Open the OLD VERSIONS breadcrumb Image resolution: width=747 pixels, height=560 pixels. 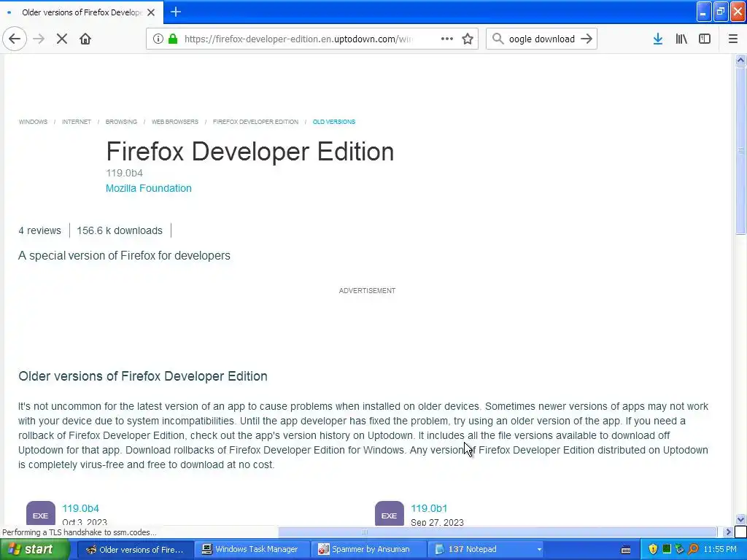point(334,122)
